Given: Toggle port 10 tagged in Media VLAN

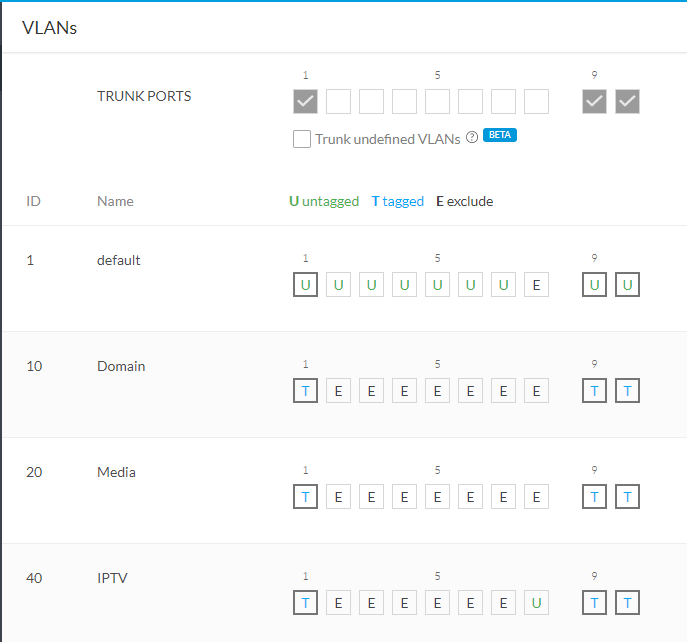Looking at the screenshot, I should (x=627, y=497).
